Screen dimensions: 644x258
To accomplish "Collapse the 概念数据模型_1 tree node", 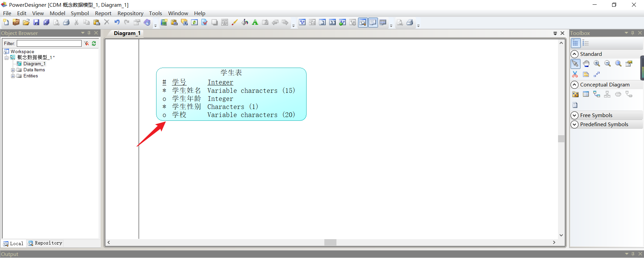I will point(6,58).
